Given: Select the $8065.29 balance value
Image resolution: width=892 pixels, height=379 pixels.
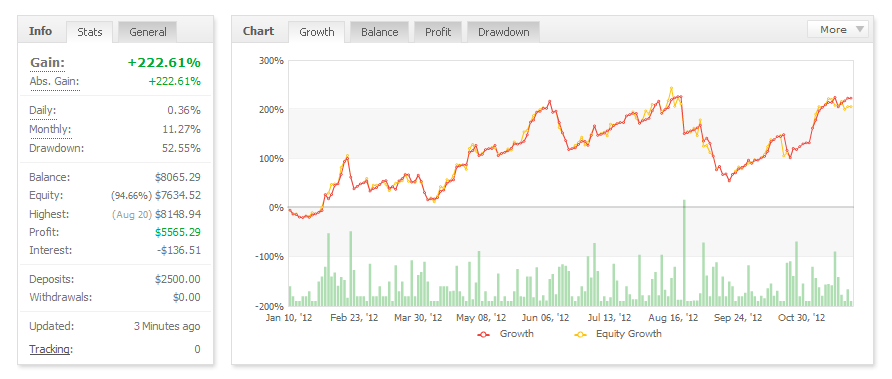Looking at the screenshot, I should click(x=177, y=177).
